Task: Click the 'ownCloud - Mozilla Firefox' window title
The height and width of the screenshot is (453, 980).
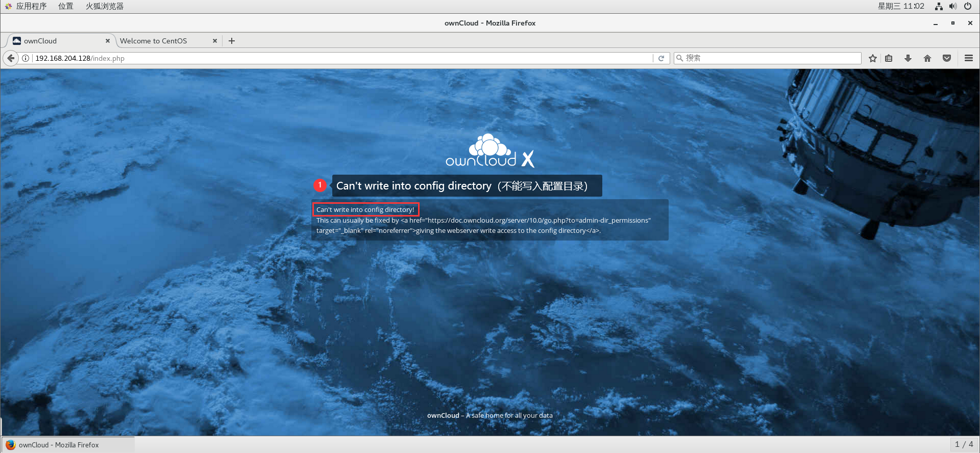Action: pos(490,23)
